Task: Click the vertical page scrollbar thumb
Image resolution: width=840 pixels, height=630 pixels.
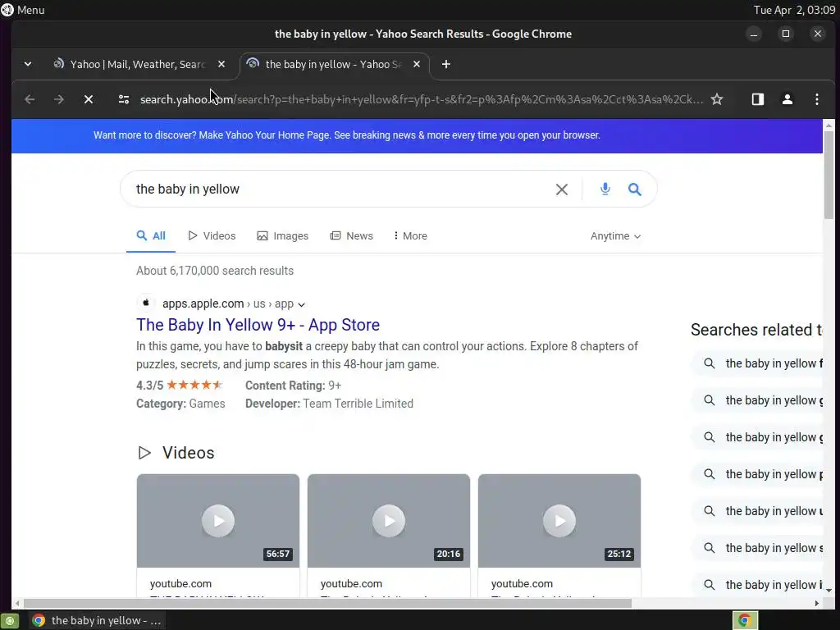Action: (829, 174)
